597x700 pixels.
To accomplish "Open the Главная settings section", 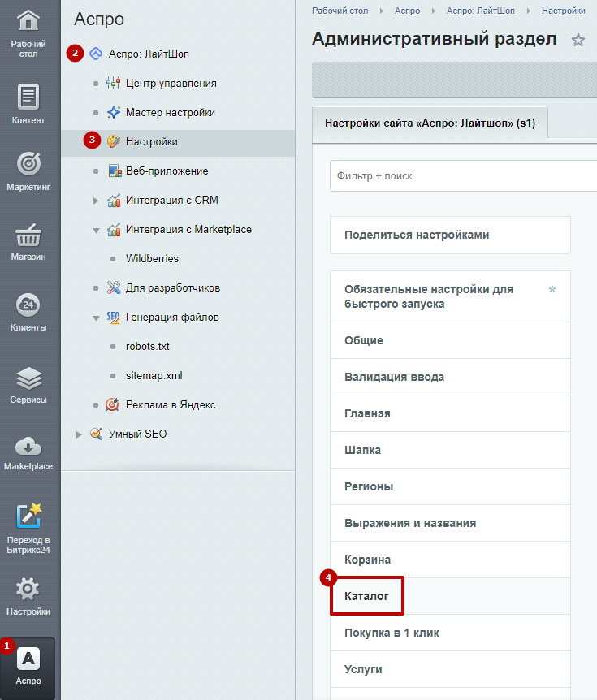I will (x=450, y=413).
